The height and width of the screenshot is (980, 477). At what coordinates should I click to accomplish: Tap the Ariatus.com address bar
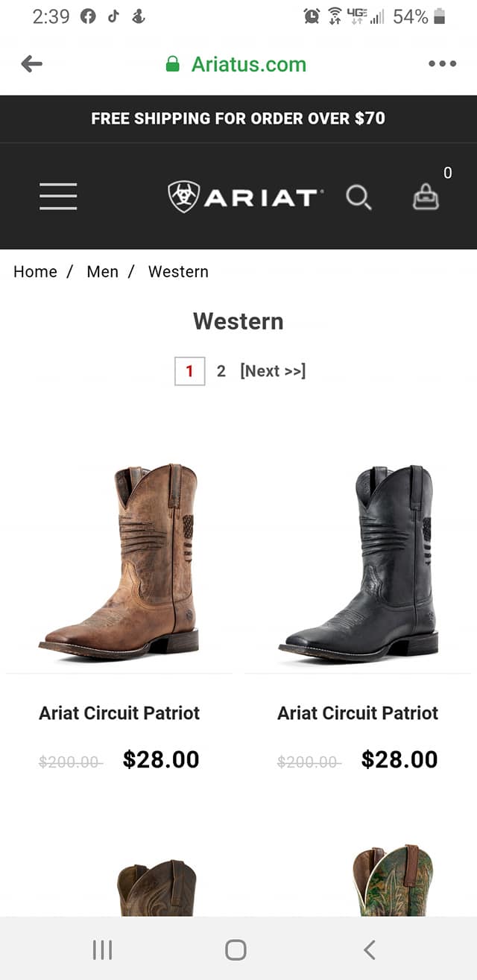[x=248, y=64]
